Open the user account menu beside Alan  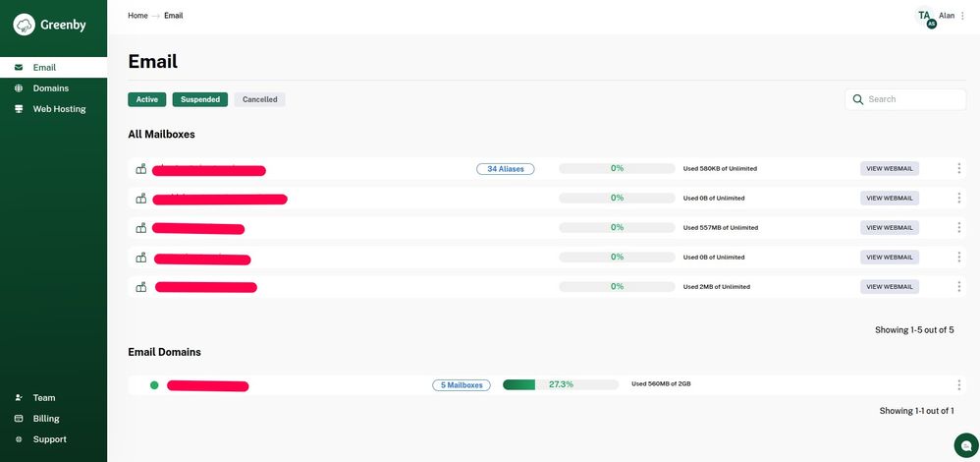coord(962,16)
